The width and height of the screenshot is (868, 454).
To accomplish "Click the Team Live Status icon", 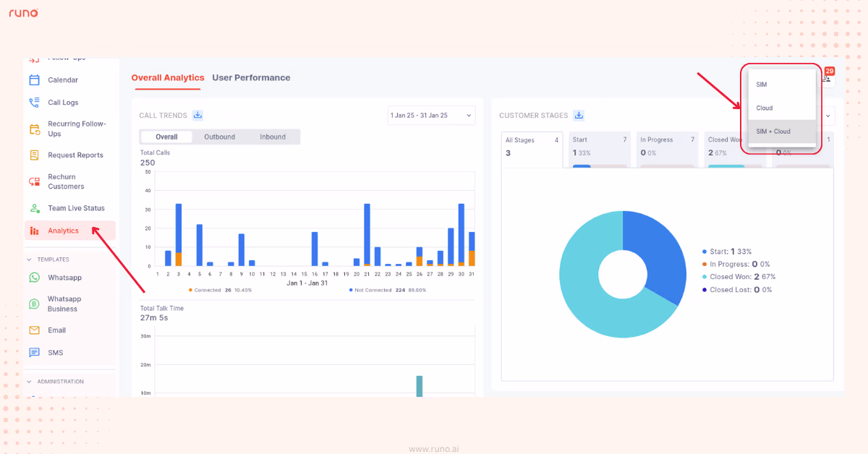I will (x=34, y=208).
